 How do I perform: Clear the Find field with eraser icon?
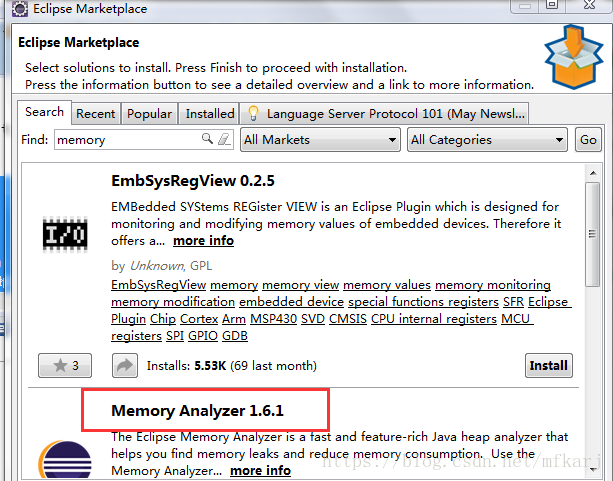click(x=224, y=139)
